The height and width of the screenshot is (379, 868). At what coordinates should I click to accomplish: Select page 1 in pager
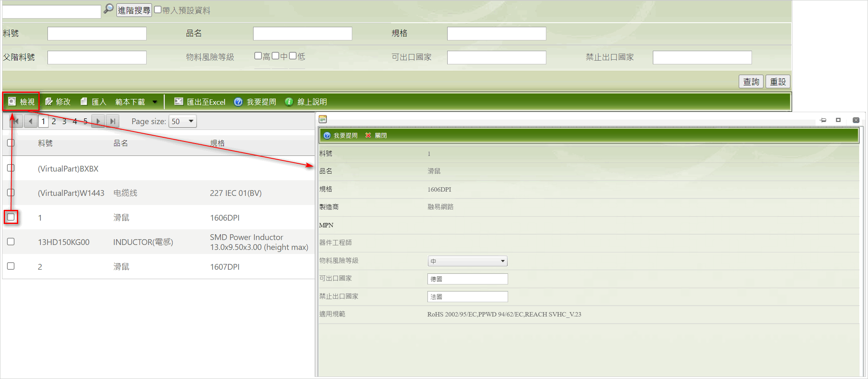pos(43,121)
